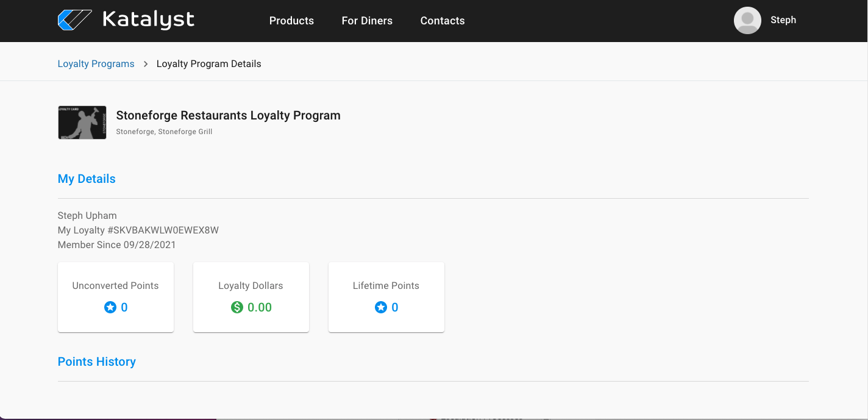
Task: Click the Points History heading
Action: pos(97,361)
